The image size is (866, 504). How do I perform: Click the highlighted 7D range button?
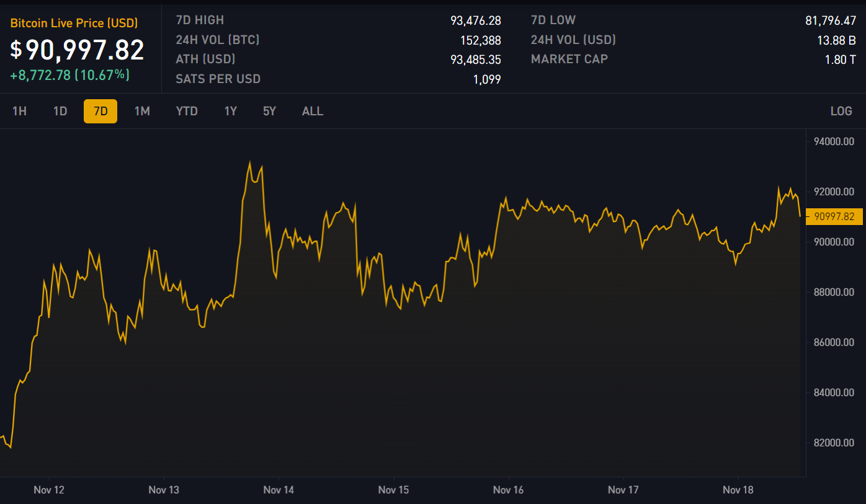click(100, 112)
